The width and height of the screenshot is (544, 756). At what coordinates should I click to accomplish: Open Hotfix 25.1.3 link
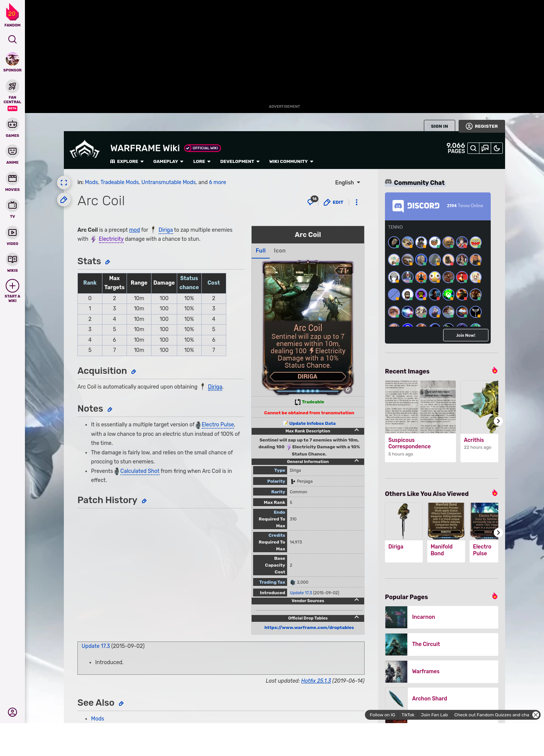316,681
